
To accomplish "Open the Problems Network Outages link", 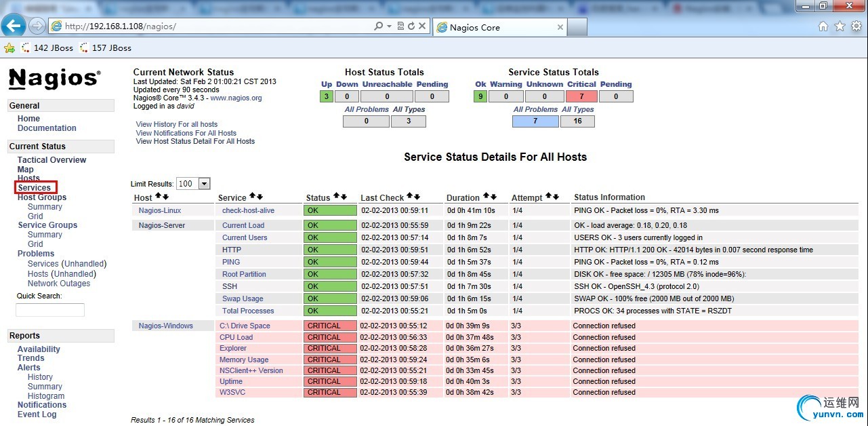I will pos(59,284).
